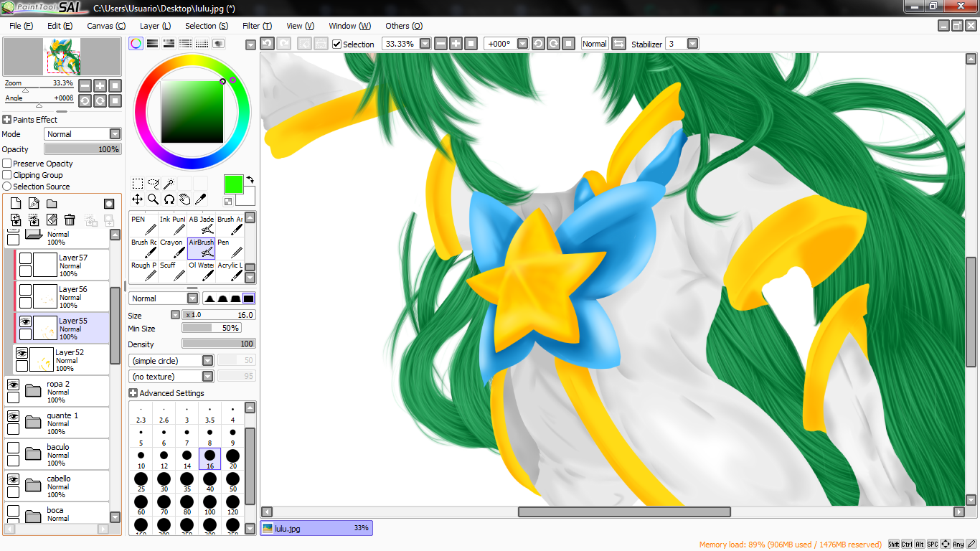Select the AirBrush tool
The width and height of the screenshot is (980, 551).
pos(202,248)
